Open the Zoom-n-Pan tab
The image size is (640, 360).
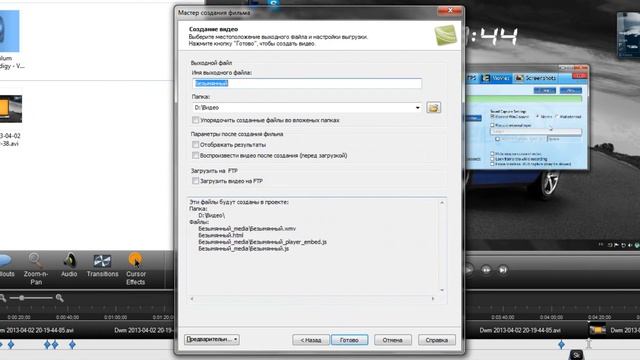tap(36, 269)
